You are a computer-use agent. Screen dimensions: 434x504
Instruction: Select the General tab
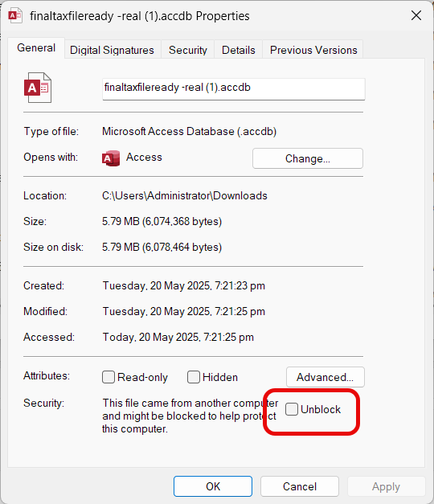coord(36,48)
